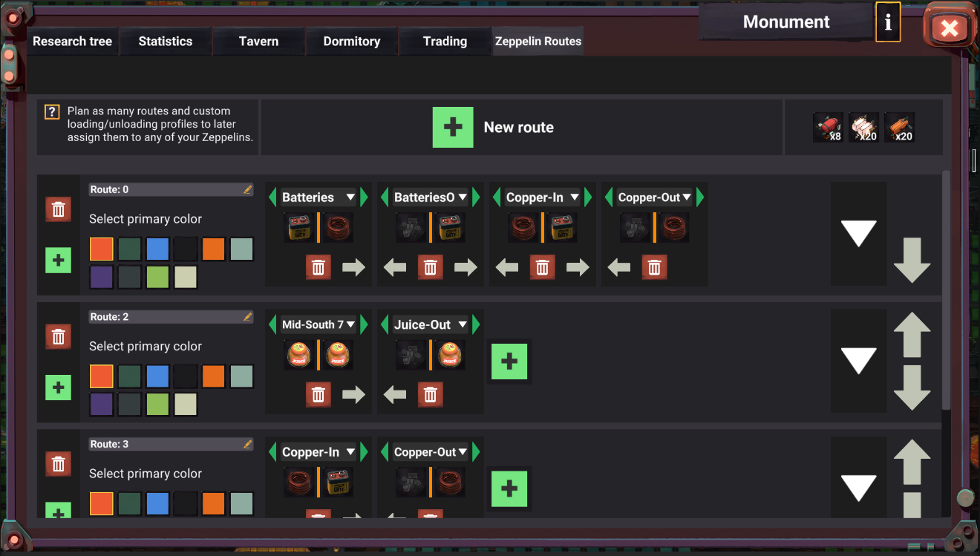The height and width of the screenshot is (556, 980).
Task: Go to the Trading tab
Action: 445,42
